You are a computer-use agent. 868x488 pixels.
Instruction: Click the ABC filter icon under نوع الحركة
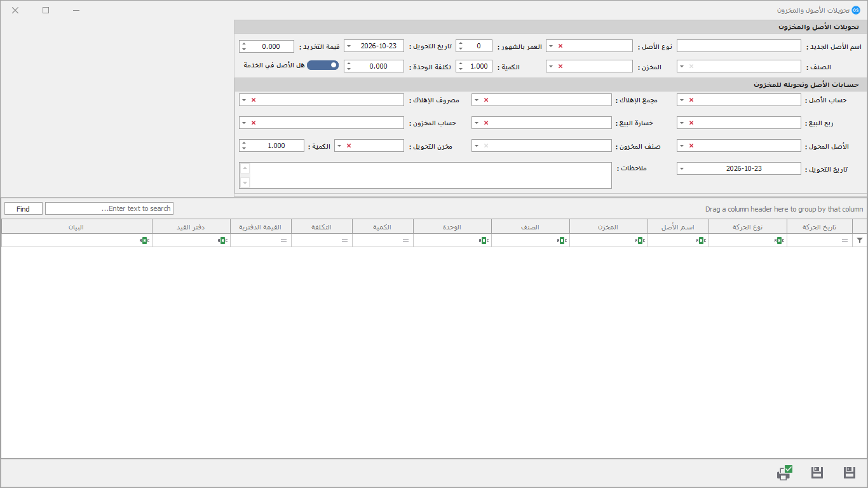click(x=778, y=240)
